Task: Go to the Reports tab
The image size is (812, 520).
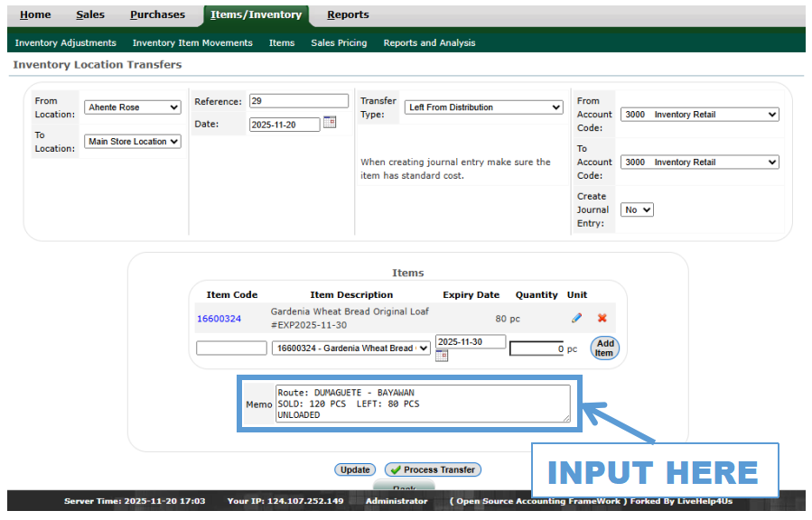Action: (348, 14)
